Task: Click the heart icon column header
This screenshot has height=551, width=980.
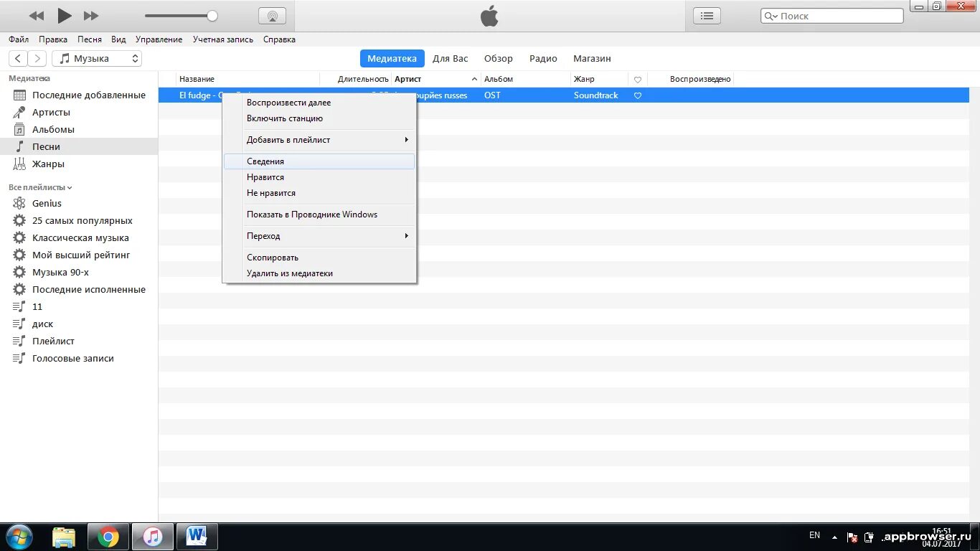Action: tap(638, 80)
